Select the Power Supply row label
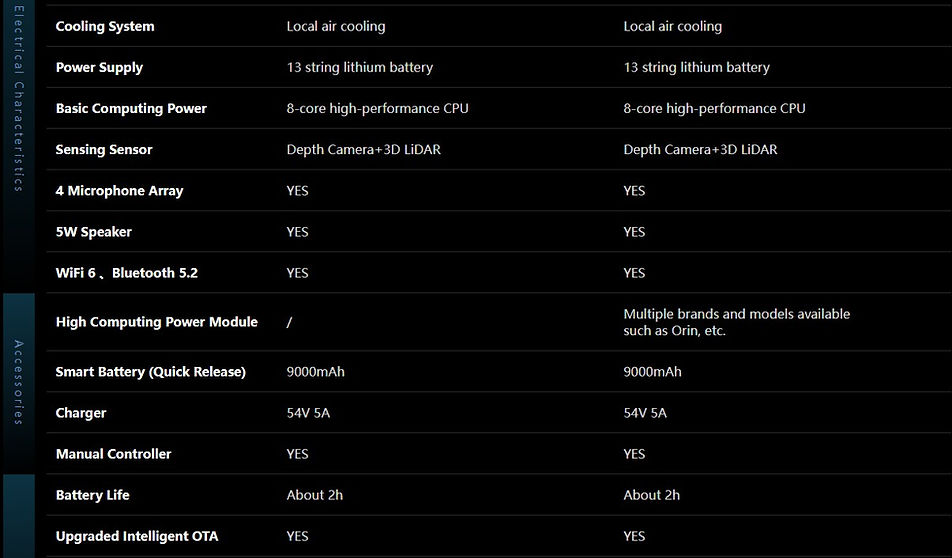 (x=100, y=67)
